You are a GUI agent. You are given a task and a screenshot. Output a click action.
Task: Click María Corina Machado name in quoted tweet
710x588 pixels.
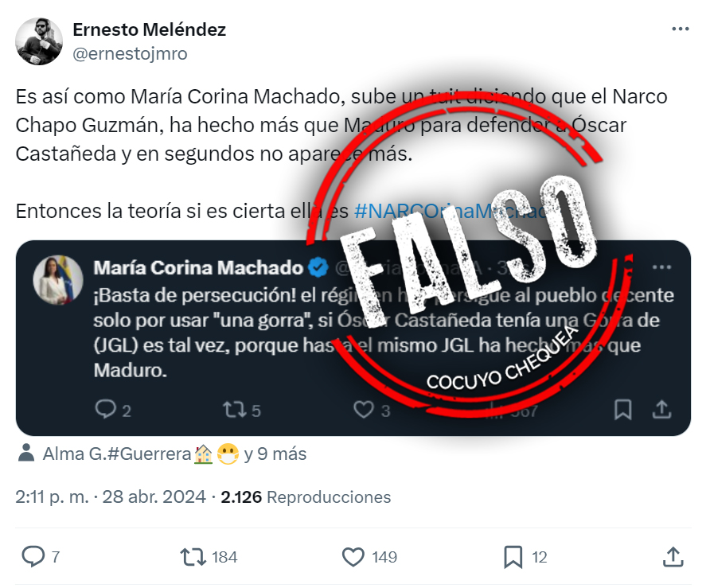click(198, 268)
